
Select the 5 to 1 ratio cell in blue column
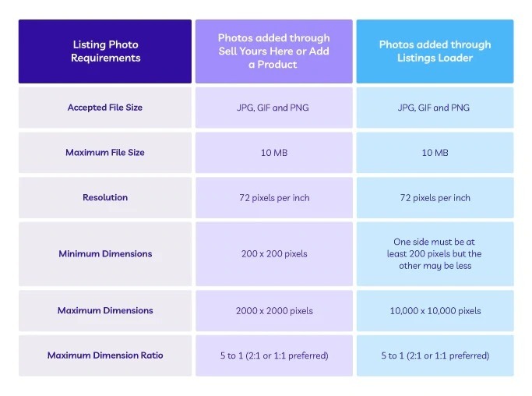pyautogui.click(x=435, y=355)
